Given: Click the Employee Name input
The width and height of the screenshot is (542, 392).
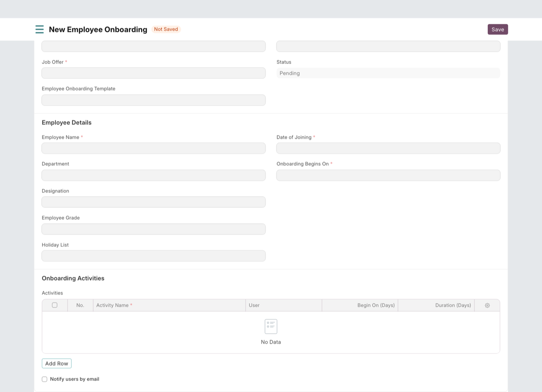Looking at the screenshot, I should tap(153, 148).
